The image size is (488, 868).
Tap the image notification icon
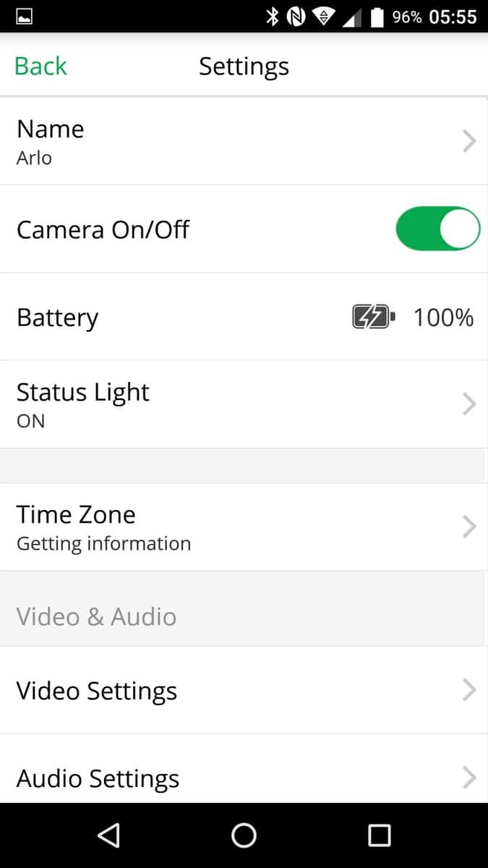[24, 17]
